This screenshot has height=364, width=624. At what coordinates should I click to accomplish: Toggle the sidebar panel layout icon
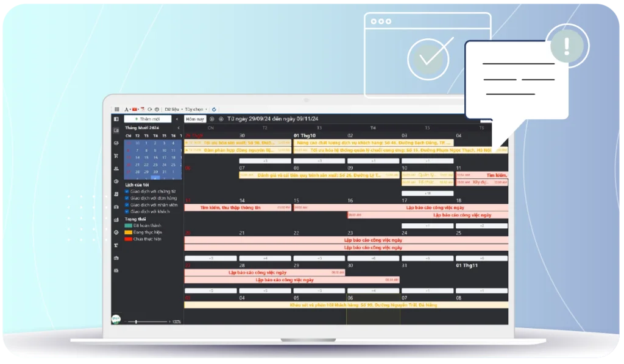[x=116, y=119]
